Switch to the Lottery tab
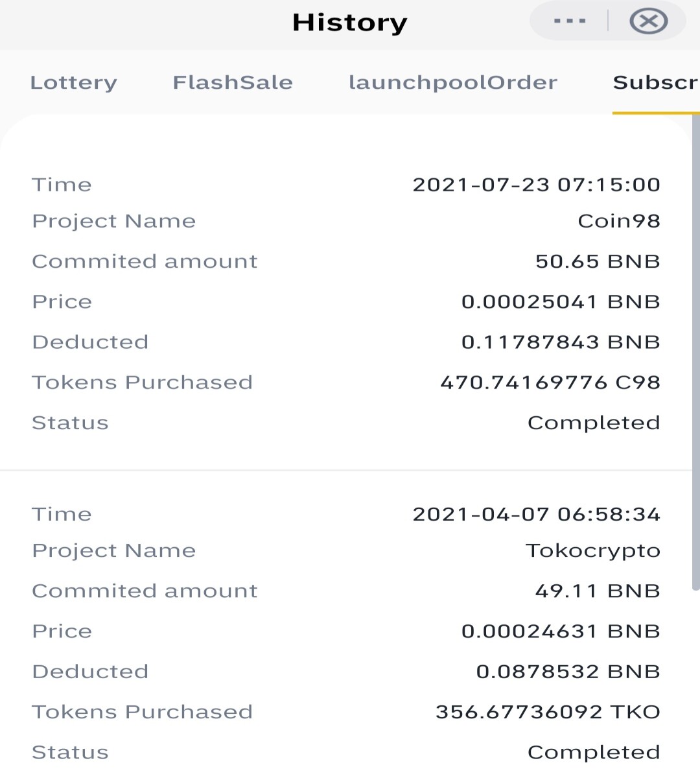This screenshot has height=778, width=700. (74, 83)
